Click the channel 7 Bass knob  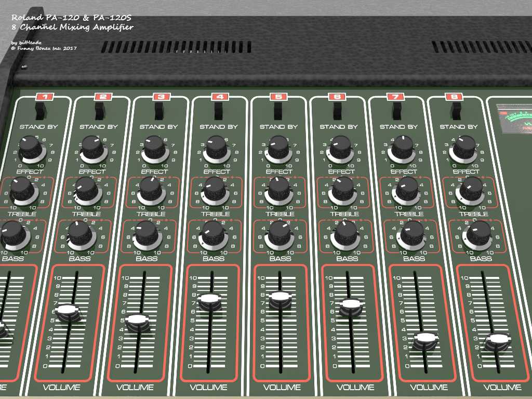(413, 235)
